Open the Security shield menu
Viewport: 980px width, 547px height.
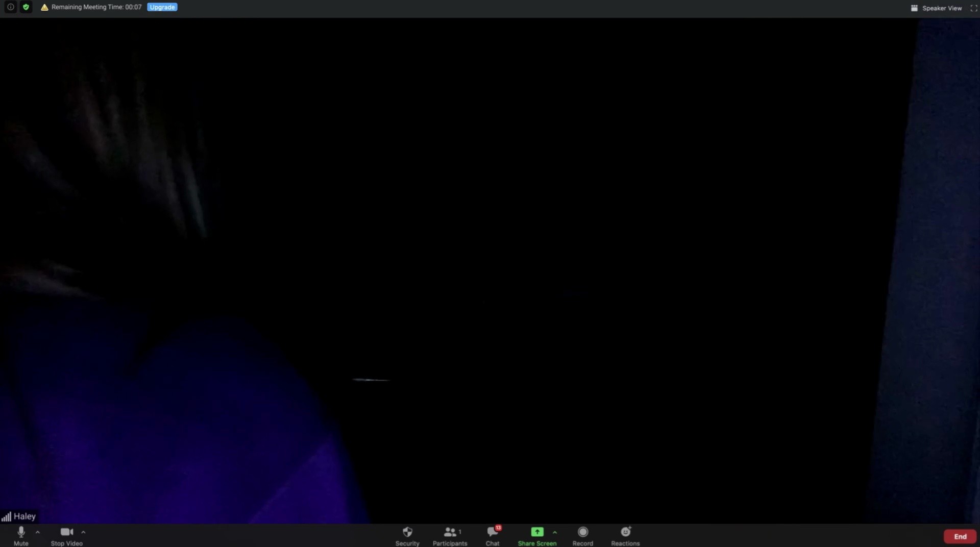tap(407, 536)
